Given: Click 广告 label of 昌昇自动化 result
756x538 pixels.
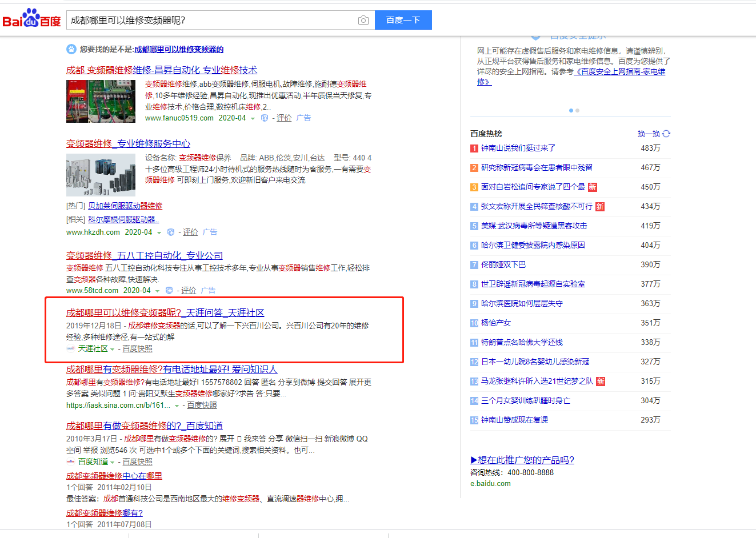Looking at the screenshot, I should click(x=303, y=118).
